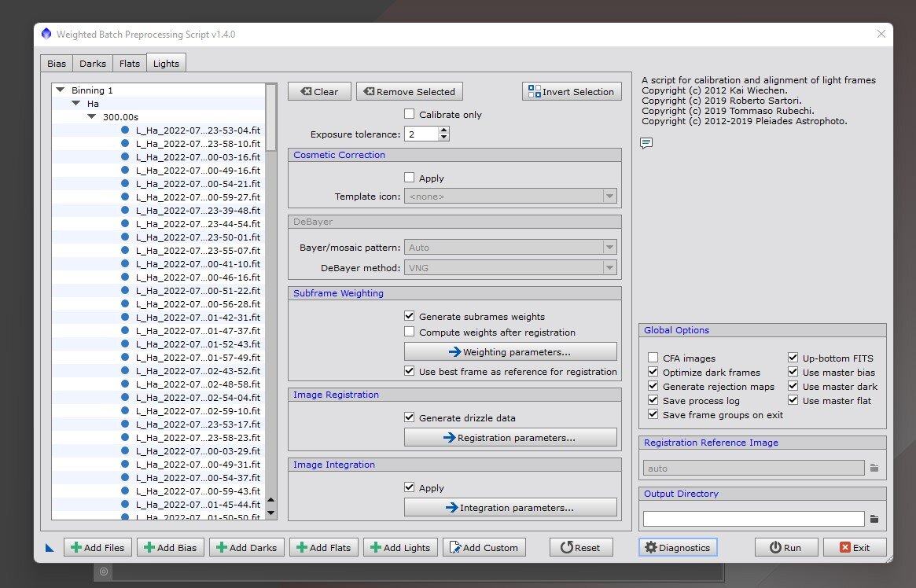Viewport: 916px width, 588px height.
Task: Click the PixInsight logo icon in the title bar
Action: click(46, 34)
